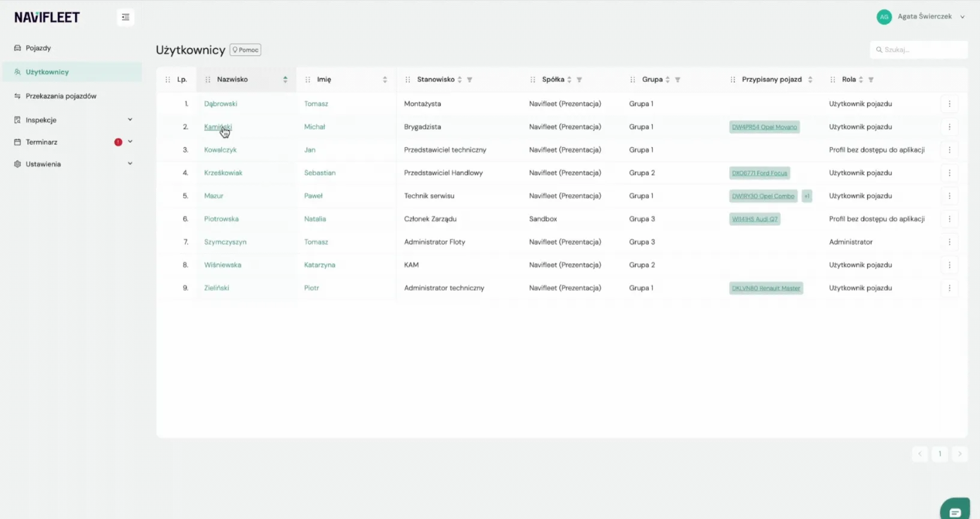The image size is (980, 519).
Task: Open the chat widget icon in bottom corner
Action: tap(955, 509)
